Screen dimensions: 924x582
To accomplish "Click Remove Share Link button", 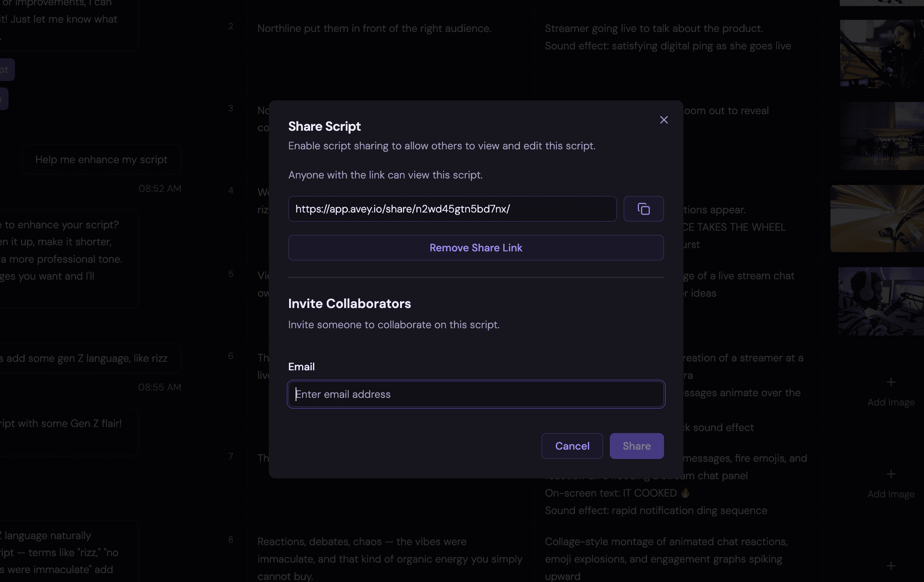I will point(476,248).
